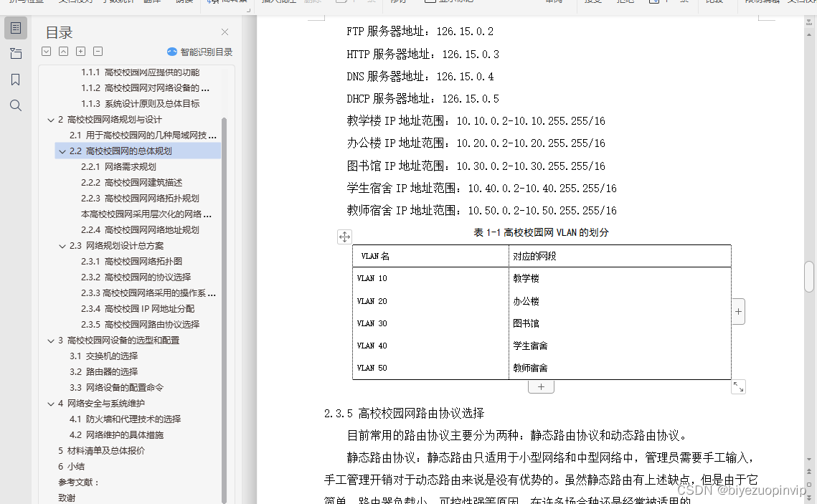817x504 pixels.
Task: Go to 2.3.2 高校校园网的协议选择
Action: click(136, 277)
